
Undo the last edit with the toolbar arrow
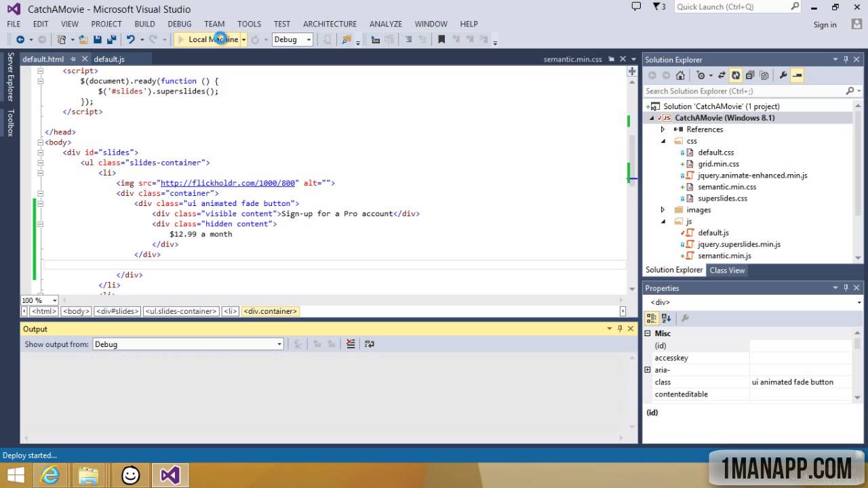(x=130, y=39)
